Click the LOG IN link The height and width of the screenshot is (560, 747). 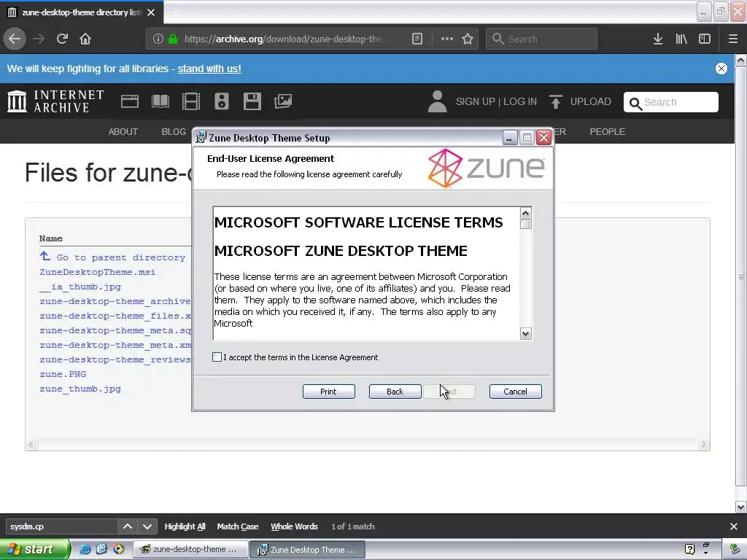tap(520, 102)
